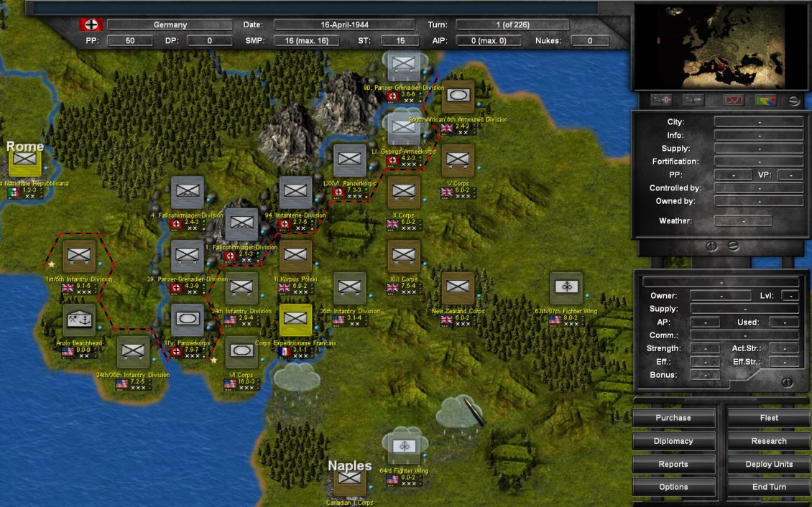
Task: Select the British X Corps counter
Action: (x=404, y=192)
